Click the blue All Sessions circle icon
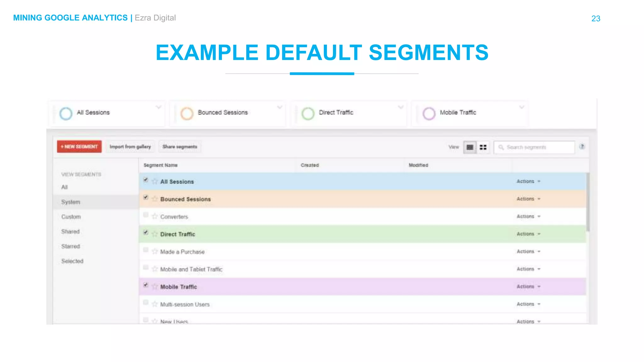Viewport: 644px width, 362px height. coord(66,113)
